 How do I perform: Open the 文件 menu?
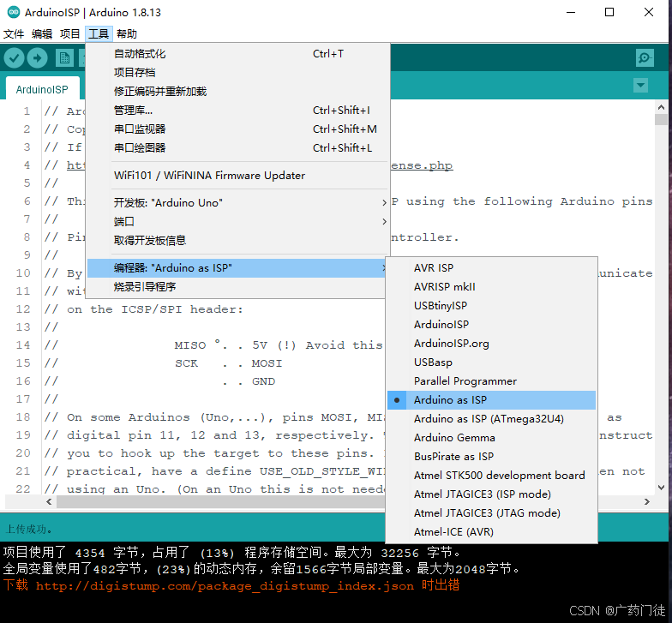[14, 34]
